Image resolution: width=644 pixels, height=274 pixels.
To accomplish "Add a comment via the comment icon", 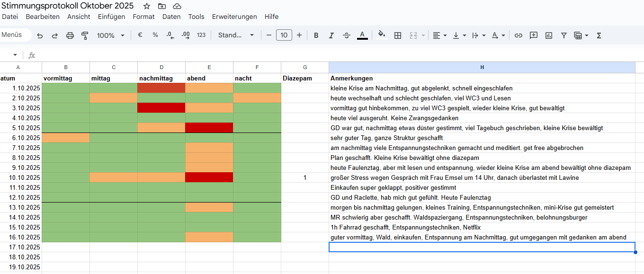I will (534, 35).
